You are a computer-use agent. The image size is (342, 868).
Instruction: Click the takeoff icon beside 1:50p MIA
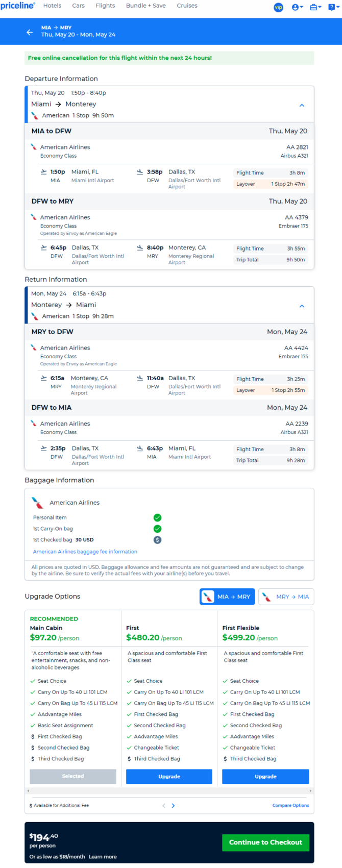[x=44, y=172]
